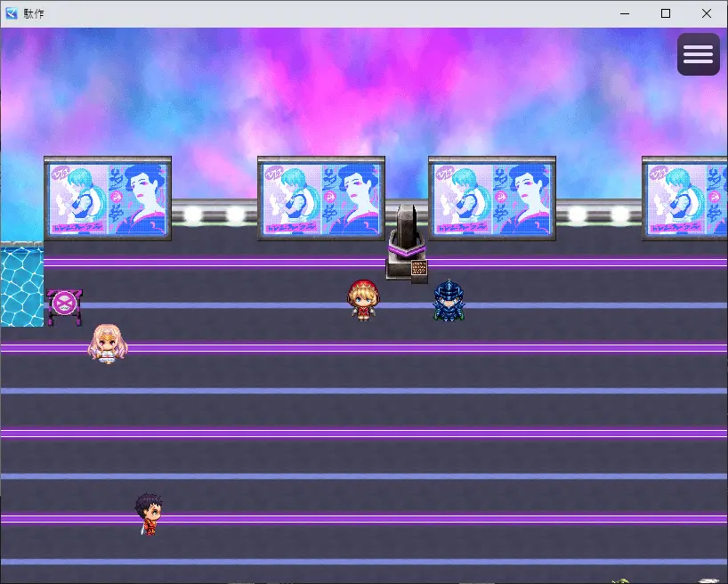Click the leftmost anime billboard
The image size is (728, 584).
point(108,199)
